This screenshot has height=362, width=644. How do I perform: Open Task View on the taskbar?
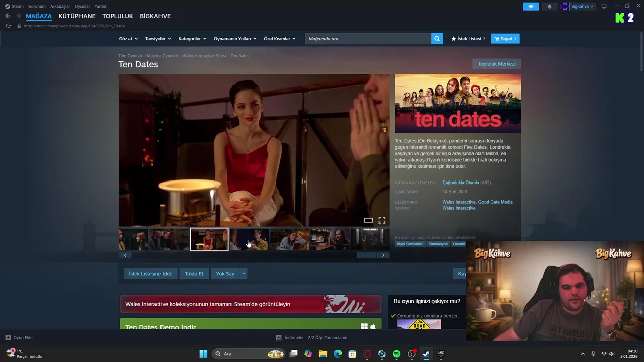pyautogui.click(x=294, y=354)
